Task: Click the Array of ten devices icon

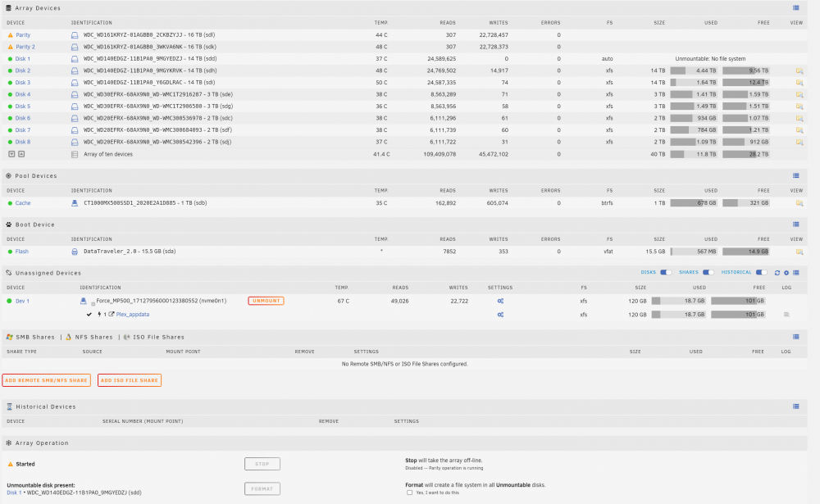Action: (x=75, y=155)
